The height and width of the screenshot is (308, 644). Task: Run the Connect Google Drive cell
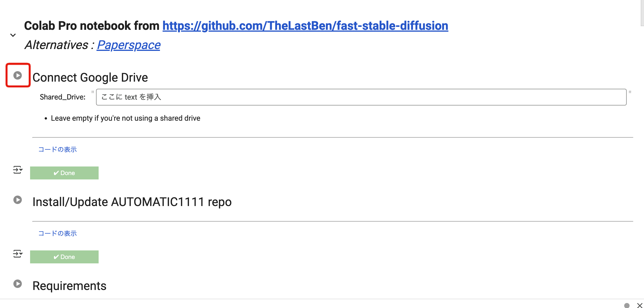[18, 75]
